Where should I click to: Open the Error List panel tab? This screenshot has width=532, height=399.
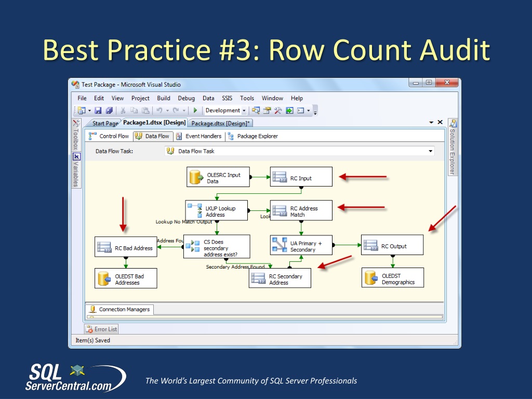click(101, 329)
